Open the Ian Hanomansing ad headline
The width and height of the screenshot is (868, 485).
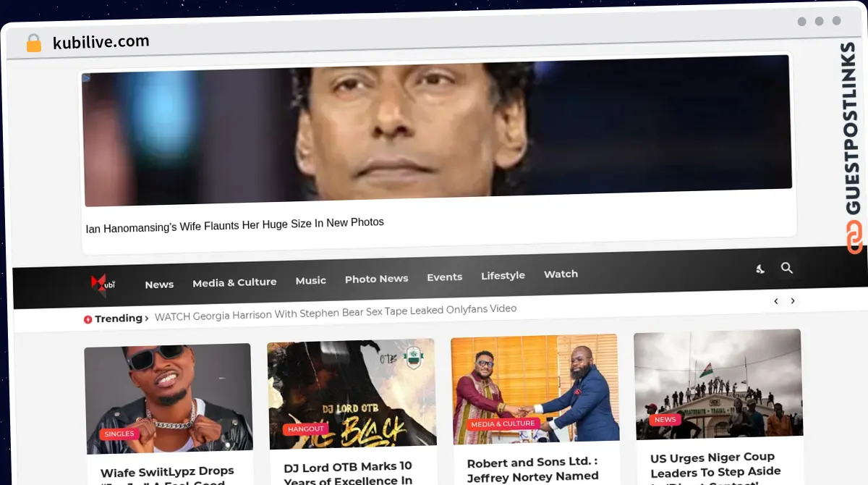[234, 225]
